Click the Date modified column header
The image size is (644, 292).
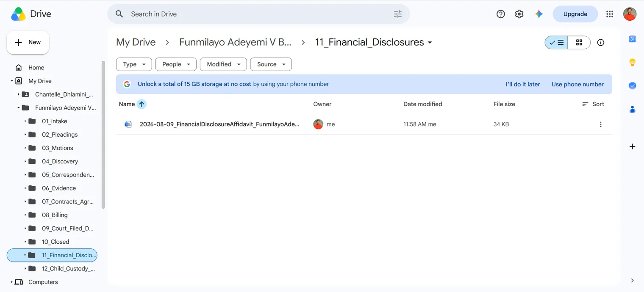click(x=422, y=104)
